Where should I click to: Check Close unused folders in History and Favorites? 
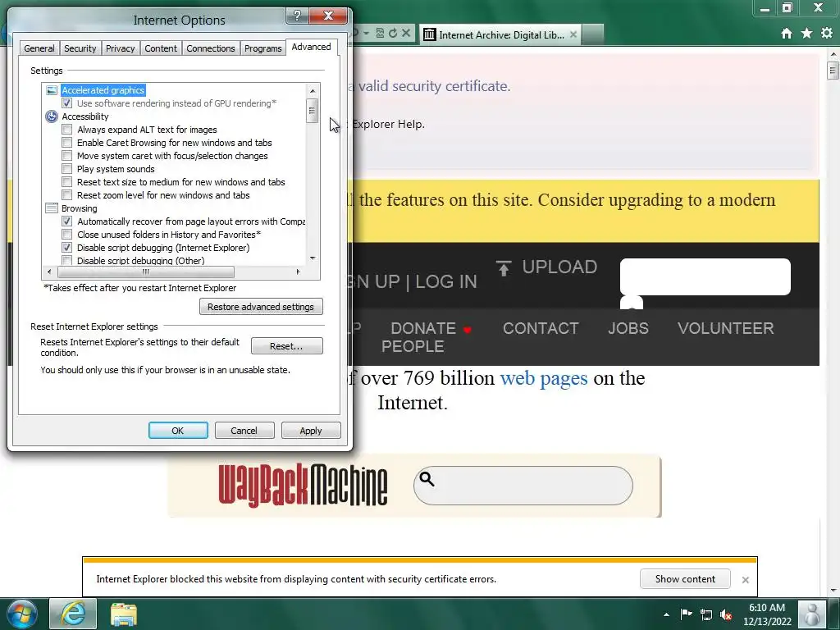point(67,234)
